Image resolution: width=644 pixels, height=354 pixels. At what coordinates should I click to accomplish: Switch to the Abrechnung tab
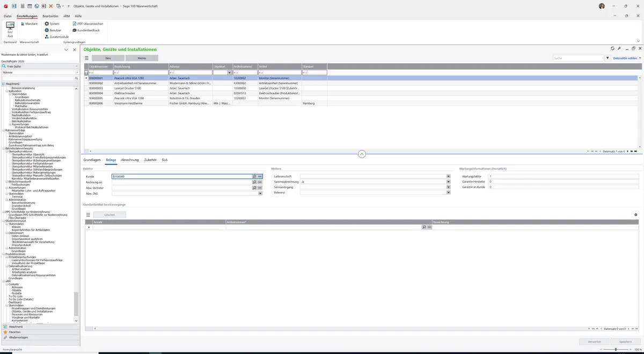[130, 160]
